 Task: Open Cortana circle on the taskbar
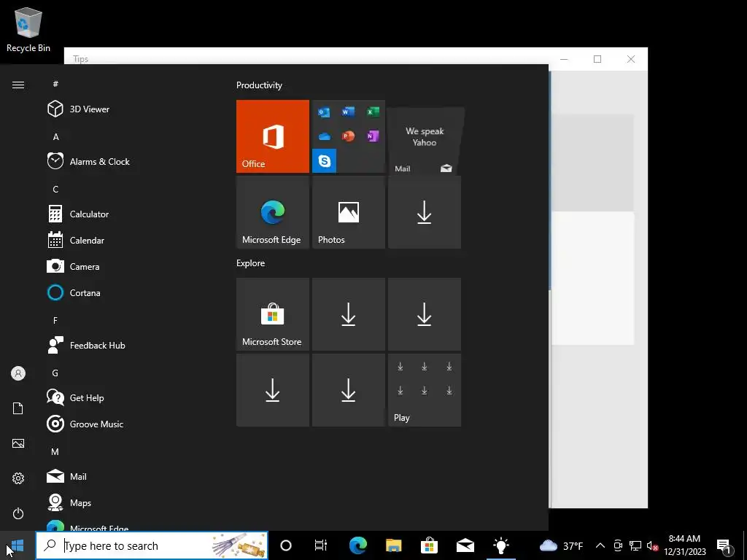[x=286, y=545]
